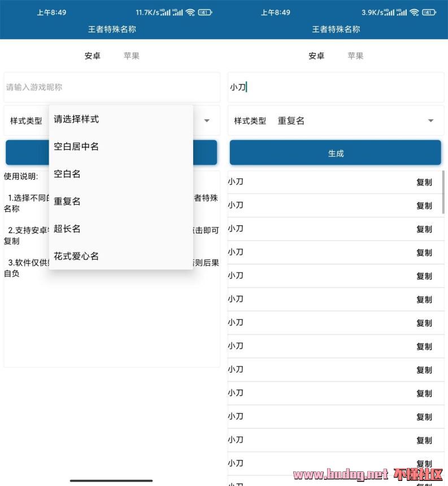Choose 空白名 style option

[67, 174]
